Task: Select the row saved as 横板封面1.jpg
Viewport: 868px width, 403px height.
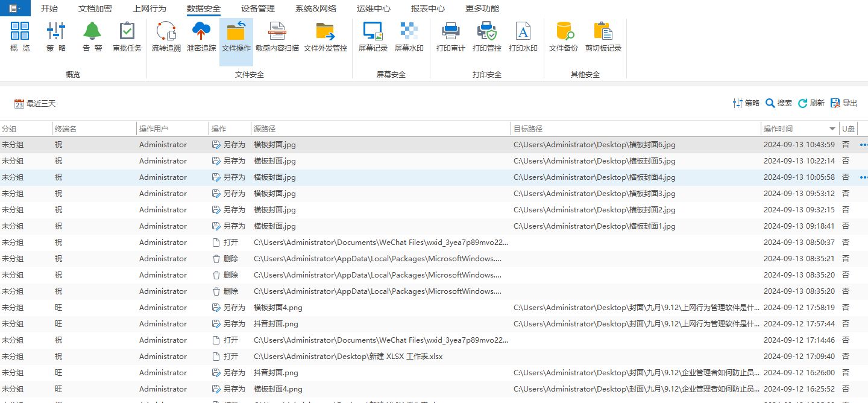Action: point(434,226)
